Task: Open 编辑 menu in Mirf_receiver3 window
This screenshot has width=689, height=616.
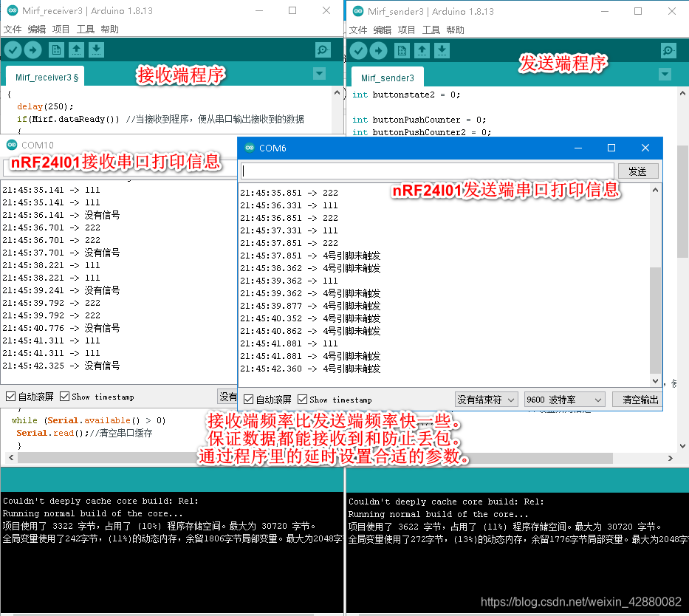Action: 36,29
